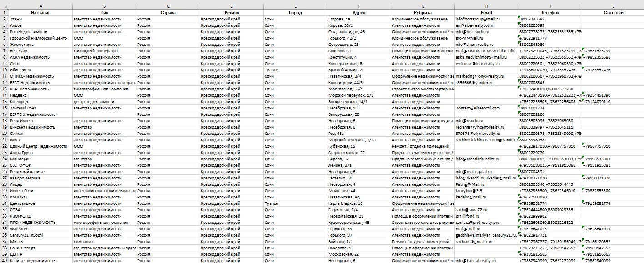Image resolution: width=644 pixels, height=263 pixels.
Task: Click the select-all corner triangle
Action: click(x=4, y=6)
